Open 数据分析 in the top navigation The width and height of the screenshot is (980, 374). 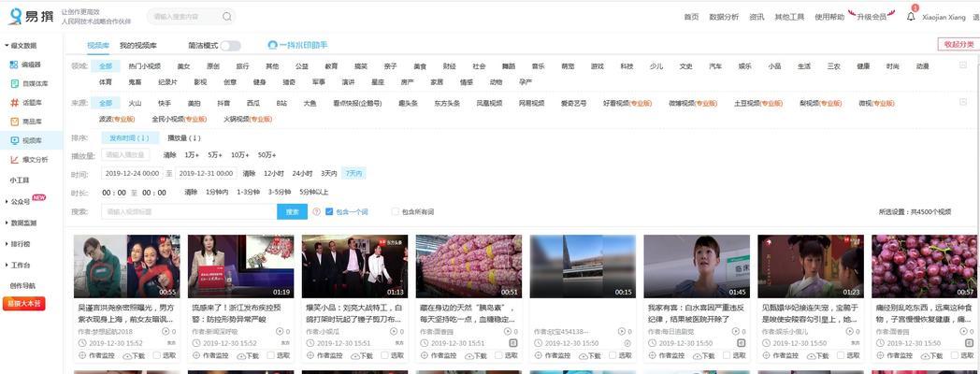point(724,17)
